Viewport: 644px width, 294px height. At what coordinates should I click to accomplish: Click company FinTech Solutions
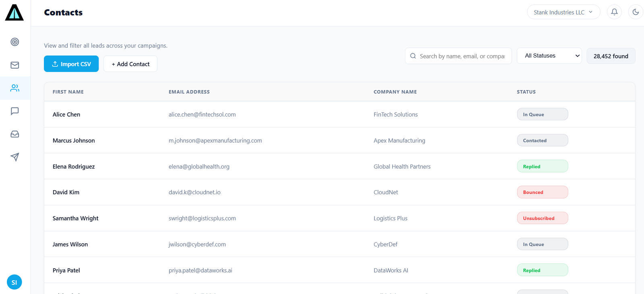coord(396,115)
